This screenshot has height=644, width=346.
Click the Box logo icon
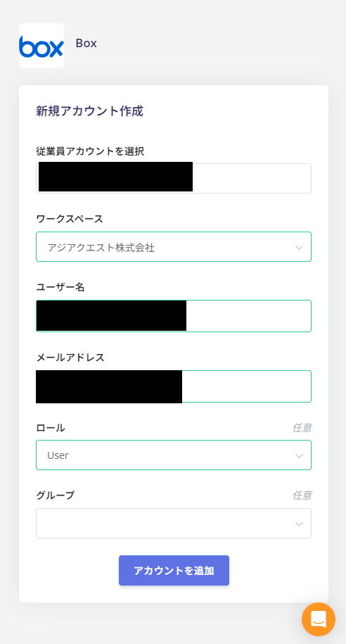pyautogui.click(x=41, y=46)
